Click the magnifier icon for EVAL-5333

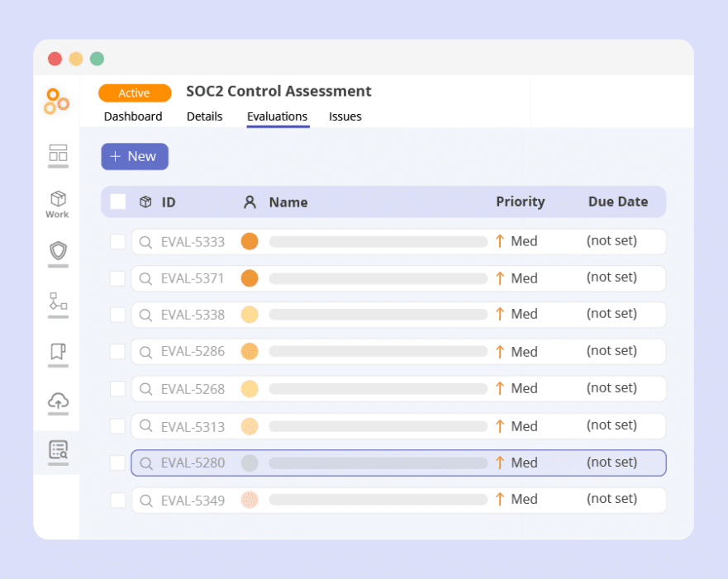click(x=145, y=242)
